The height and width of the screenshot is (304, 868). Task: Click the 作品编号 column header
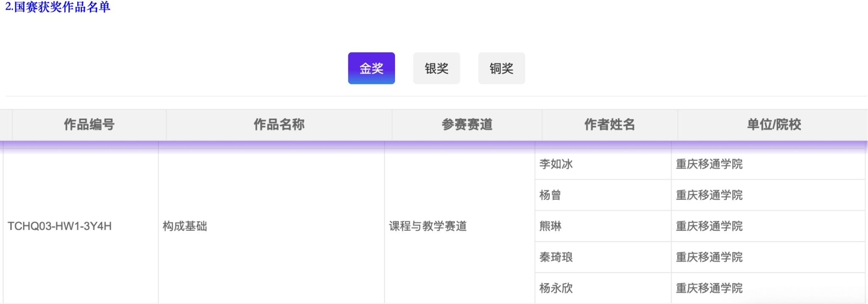pos(89,124)
